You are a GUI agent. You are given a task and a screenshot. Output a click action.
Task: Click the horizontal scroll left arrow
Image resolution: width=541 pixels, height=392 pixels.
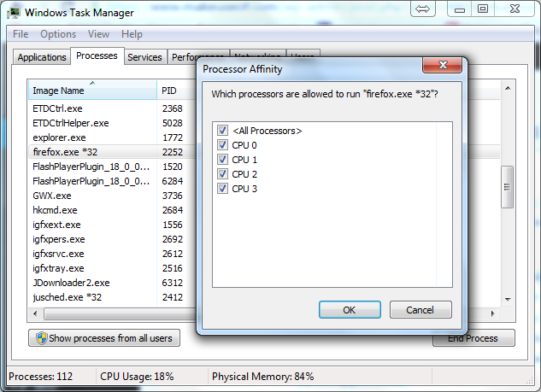tap(35, 313)
